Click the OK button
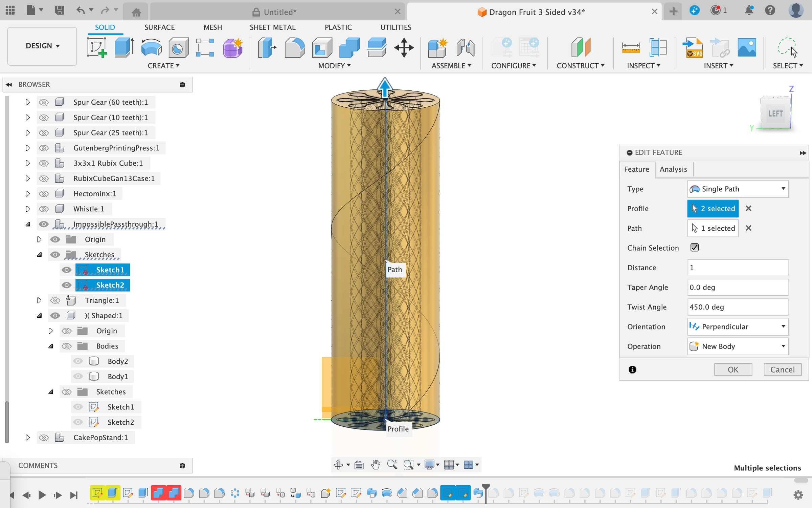Screen dimensions: 812x508 click(733, 369)
